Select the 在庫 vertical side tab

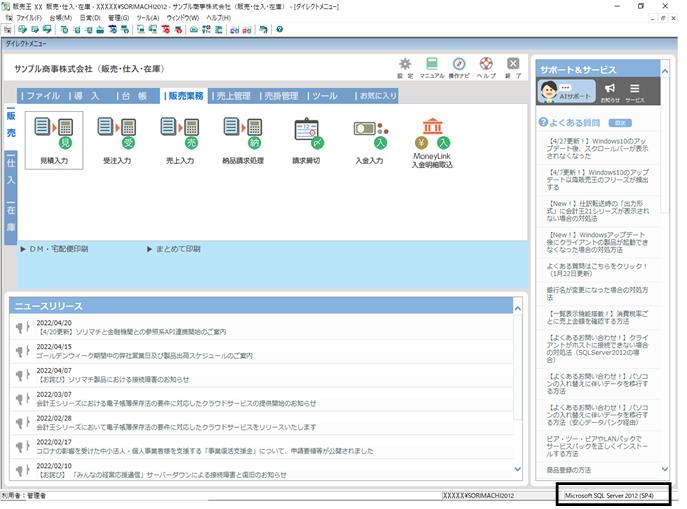click(x=11, y=220)
